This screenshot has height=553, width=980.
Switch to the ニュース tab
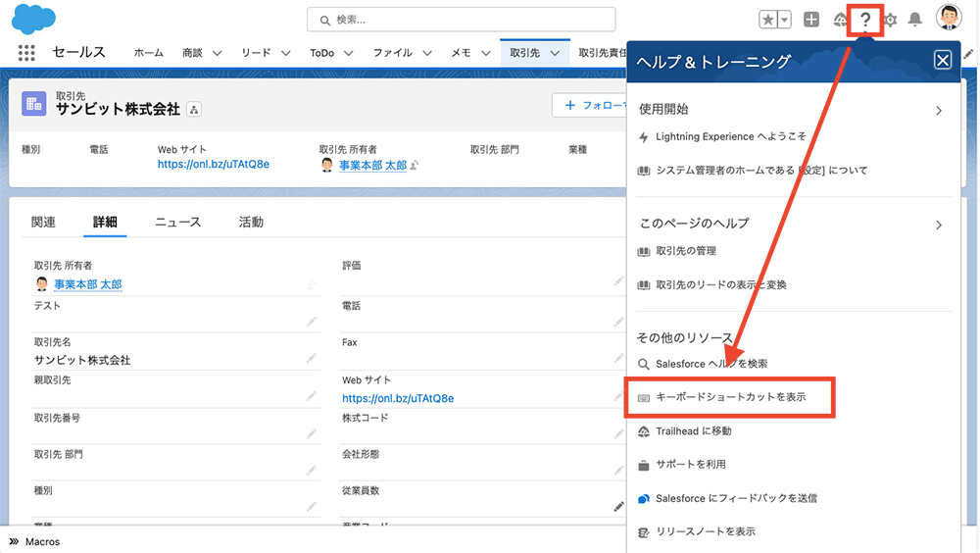coord(178,222)
